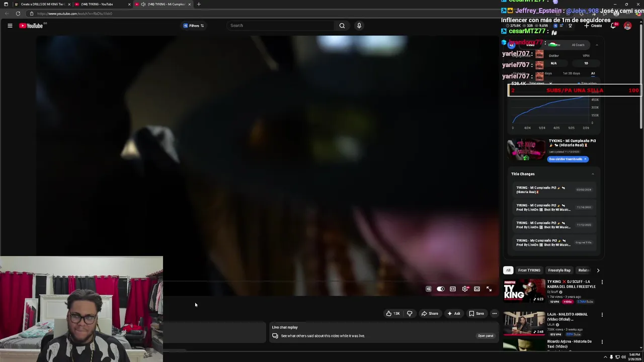Select the All time range in stats
Image resolution: width=644 pixels, height=362 pixels.
point(593,73)
